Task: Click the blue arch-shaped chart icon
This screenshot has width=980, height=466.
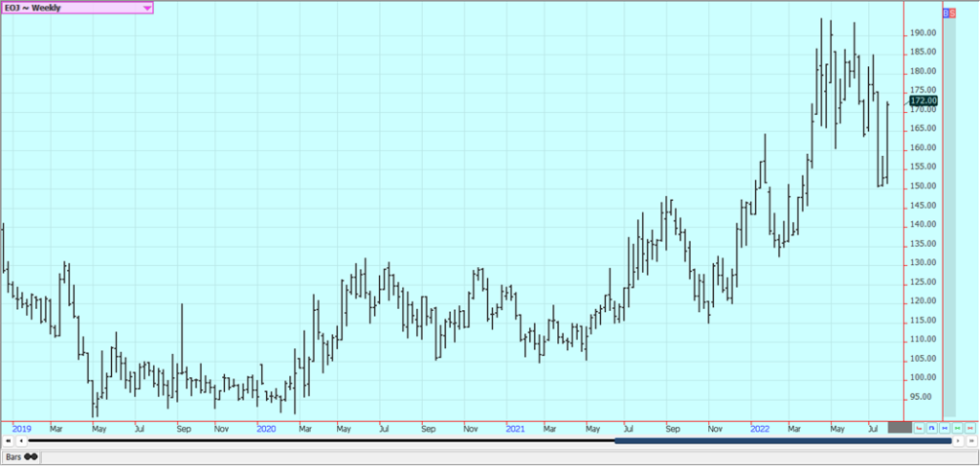Action: [932, 428]
